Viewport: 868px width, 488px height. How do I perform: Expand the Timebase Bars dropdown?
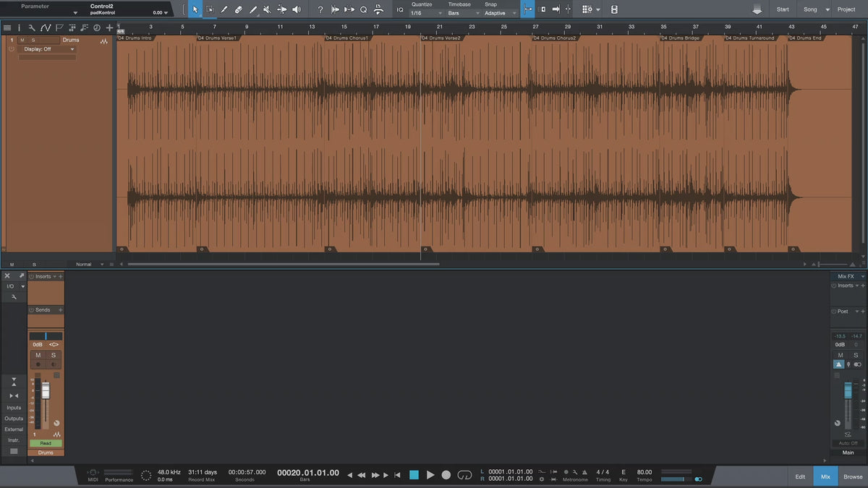461,13
